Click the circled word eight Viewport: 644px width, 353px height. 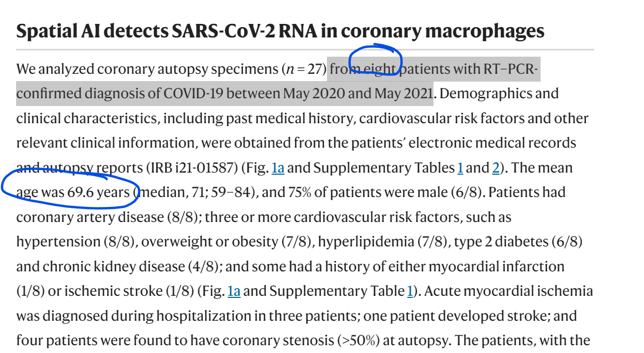coord(380,69)
